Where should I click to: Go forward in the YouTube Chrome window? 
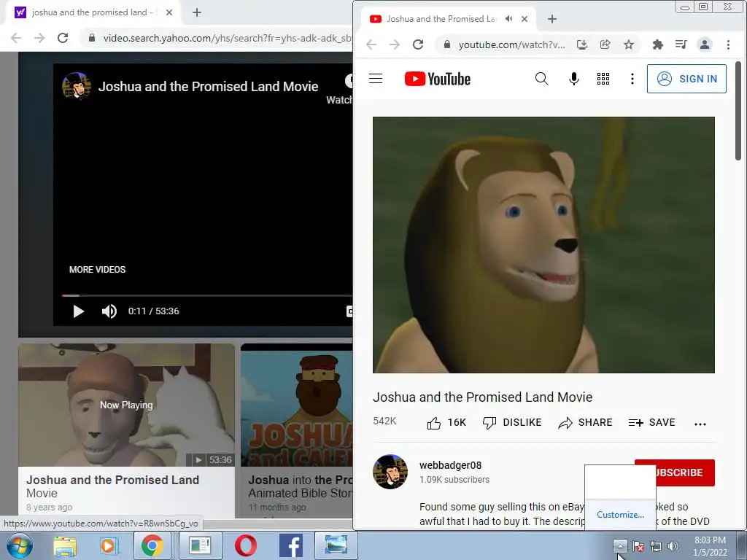click(x=395, y=44)
